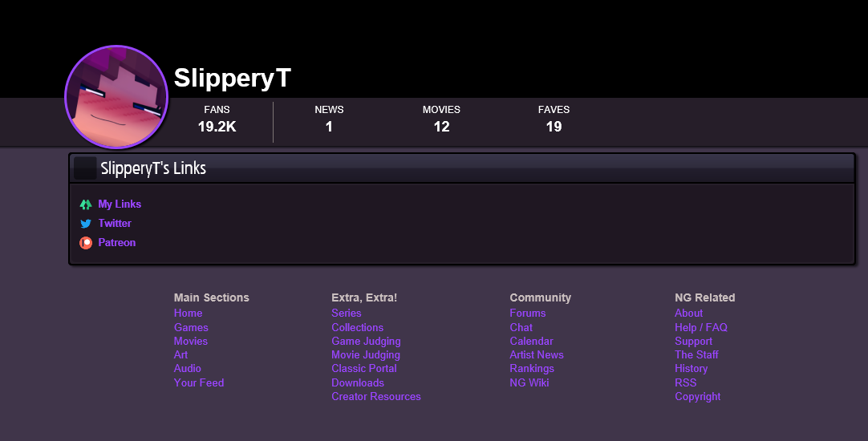Open the Forums community link
This screenshot has height=441, width=868.
tap(527, 313)
